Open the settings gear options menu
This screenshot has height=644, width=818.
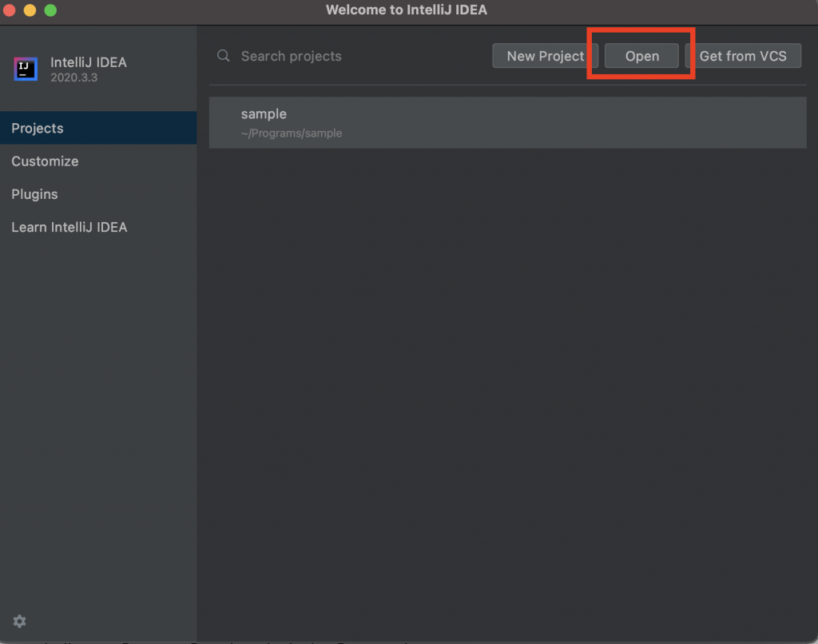click(x=19, y=621)
